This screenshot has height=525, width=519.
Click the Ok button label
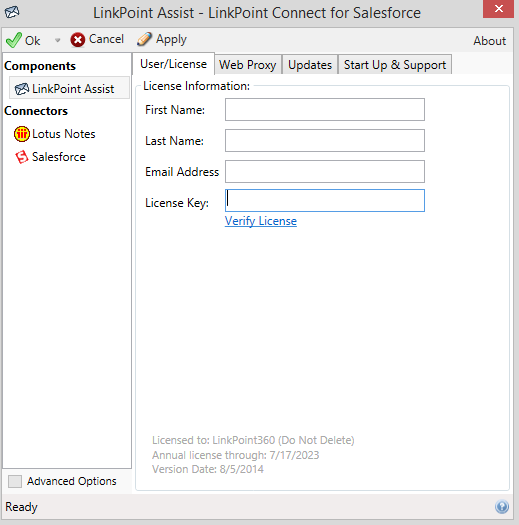point(32,41)
